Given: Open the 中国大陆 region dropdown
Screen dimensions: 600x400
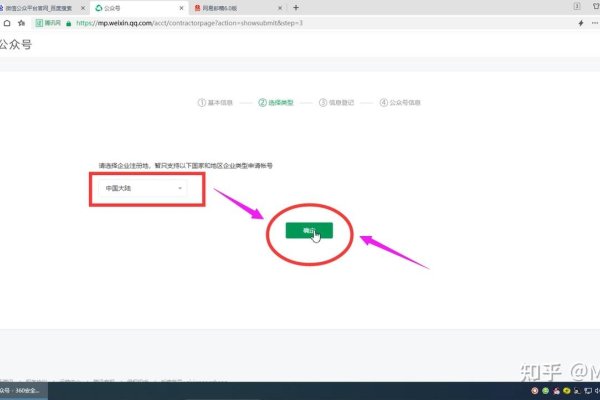Looking at the screenshot, I should 143,188.
